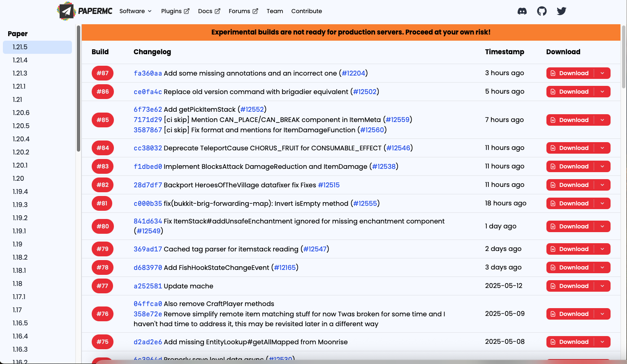
Task: Expand download options for build #86
Action: point(602,92)
